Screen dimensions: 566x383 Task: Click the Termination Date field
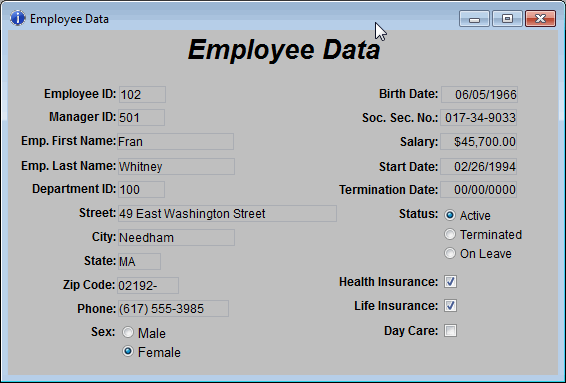[x=479, y=190]
